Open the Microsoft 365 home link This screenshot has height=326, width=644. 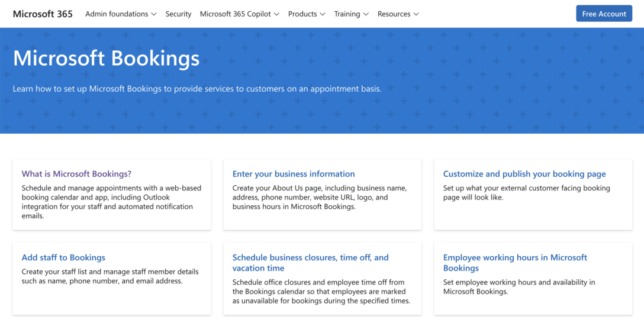pos(43,14)
